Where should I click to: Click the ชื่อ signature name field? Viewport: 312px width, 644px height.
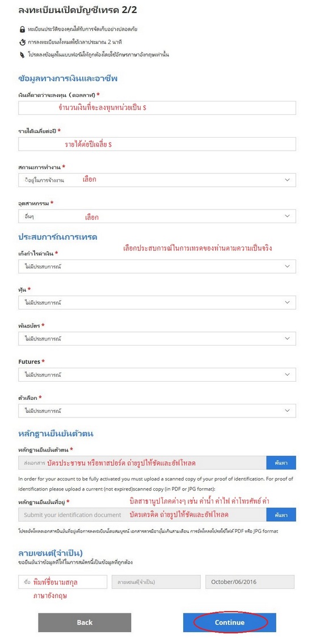tap(62, 582)
